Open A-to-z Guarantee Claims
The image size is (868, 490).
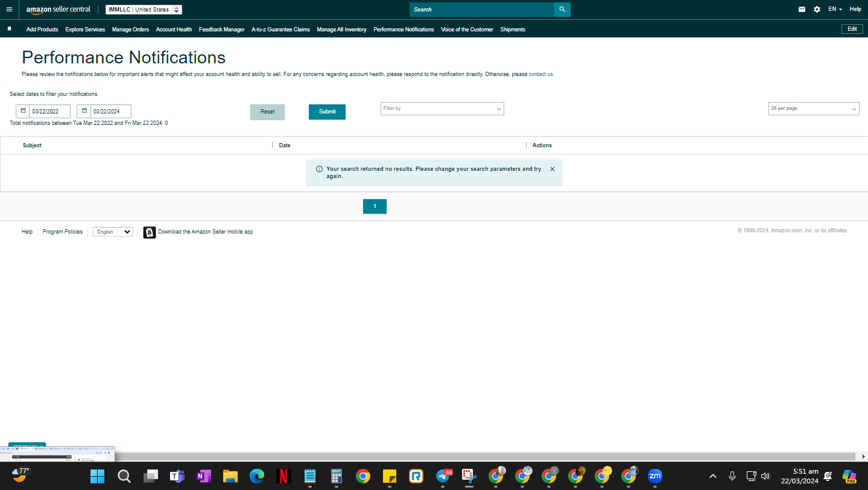pos(280,30)
